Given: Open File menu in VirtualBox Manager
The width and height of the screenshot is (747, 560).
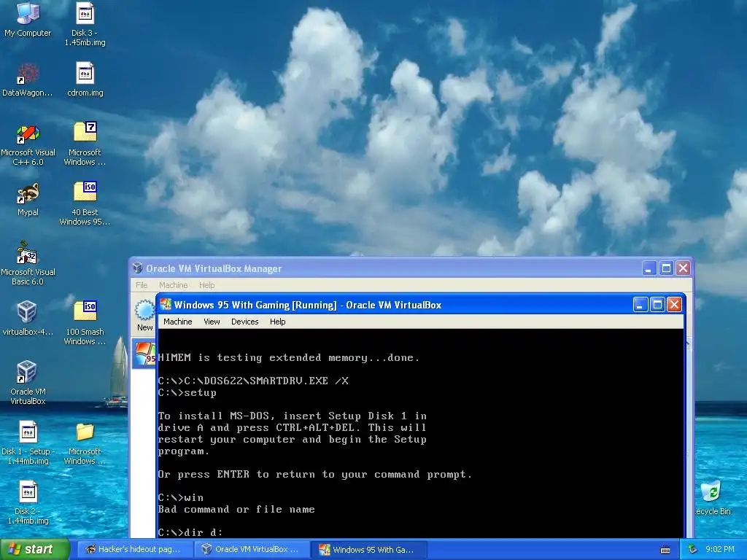Looking at the screenshot, I should point(142,285).
